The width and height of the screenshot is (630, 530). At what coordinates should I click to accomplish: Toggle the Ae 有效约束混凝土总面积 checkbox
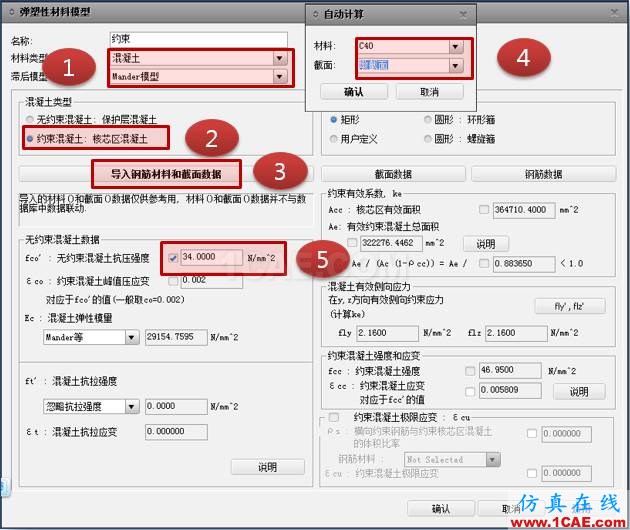352,242
